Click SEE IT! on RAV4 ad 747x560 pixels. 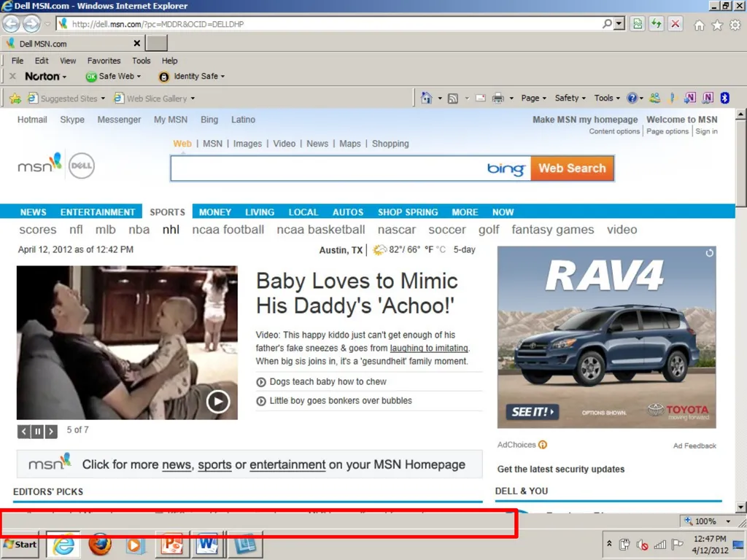[x=532, y=412]
